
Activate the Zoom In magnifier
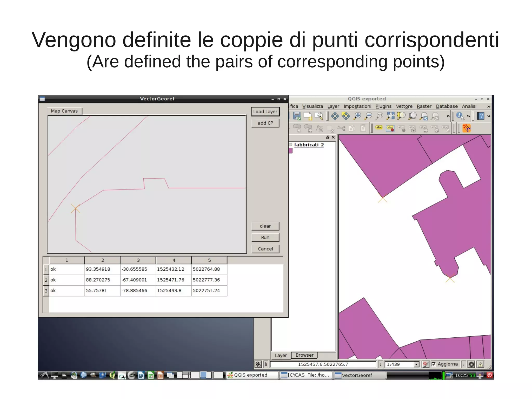coord(357,116)
